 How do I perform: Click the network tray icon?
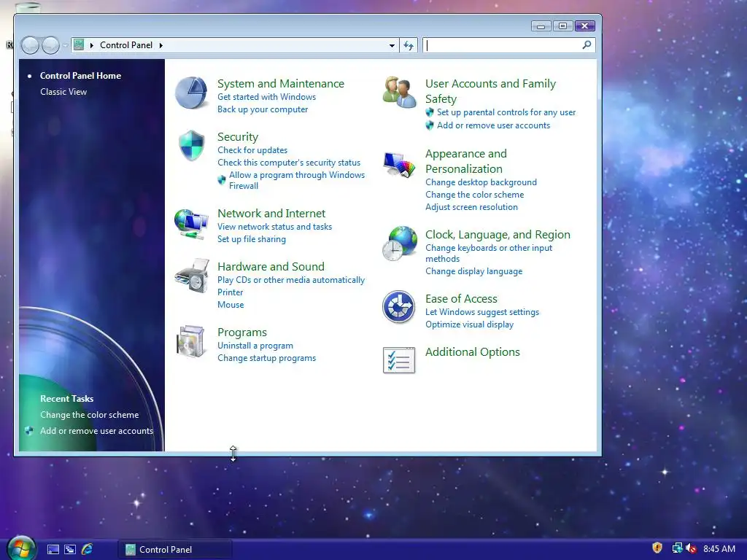tap(677, 548)
